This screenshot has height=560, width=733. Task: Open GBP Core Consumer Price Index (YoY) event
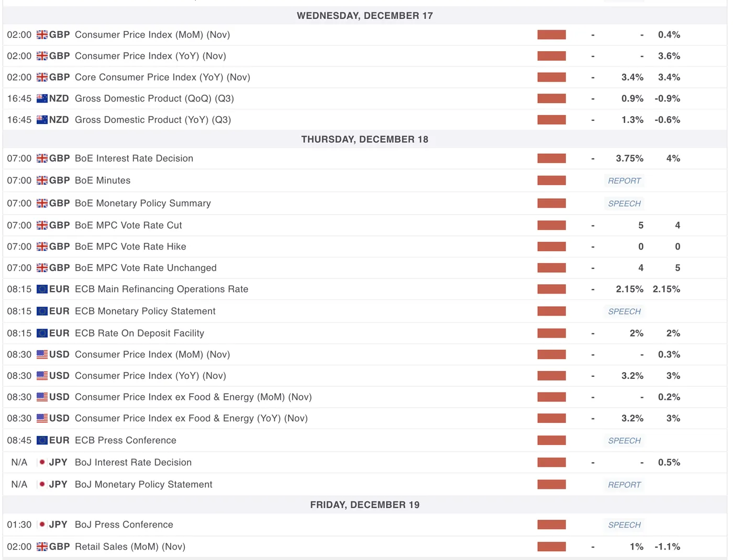pos(162,77)
